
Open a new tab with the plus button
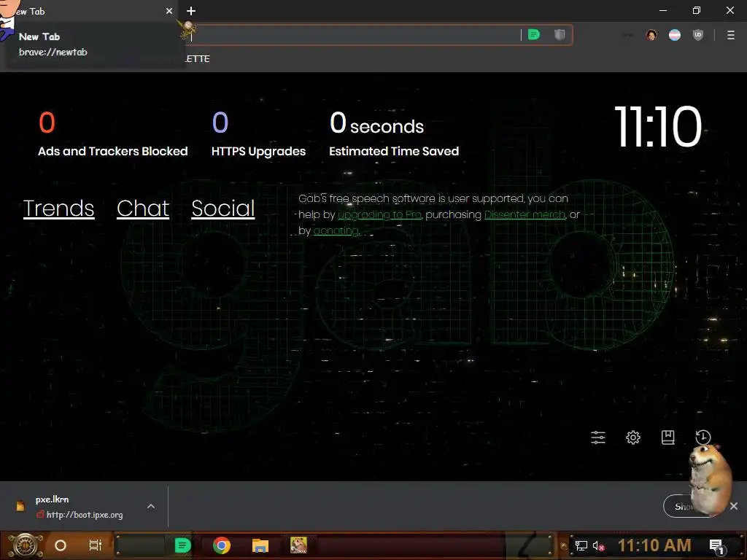(191, 11)
